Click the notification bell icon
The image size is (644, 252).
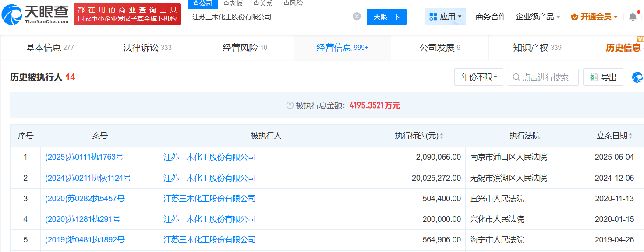click(x=633, y=17)
